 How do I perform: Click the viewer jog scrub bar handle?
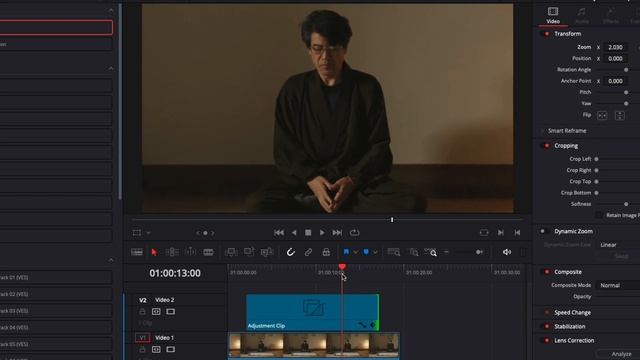[392, 220]
